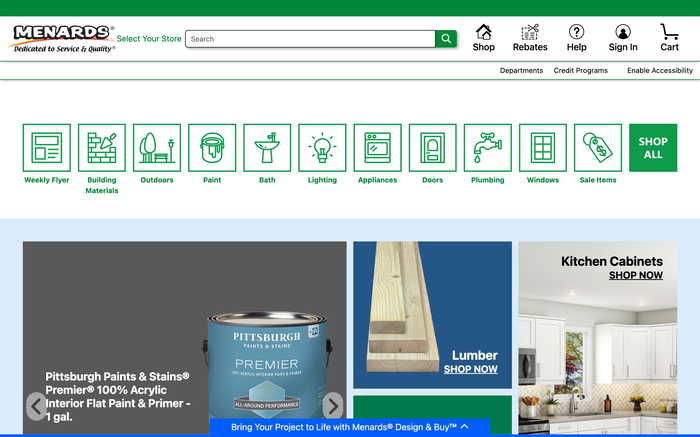Click the lumber boards image
The image size is (700, 437).
pos(402,307)
